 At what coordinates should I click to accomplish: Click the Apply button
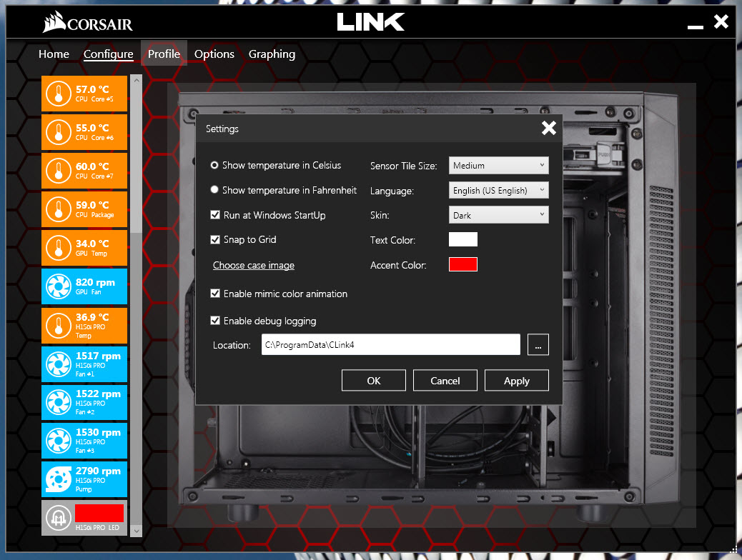pyautogui.click(x=517, y=381)
